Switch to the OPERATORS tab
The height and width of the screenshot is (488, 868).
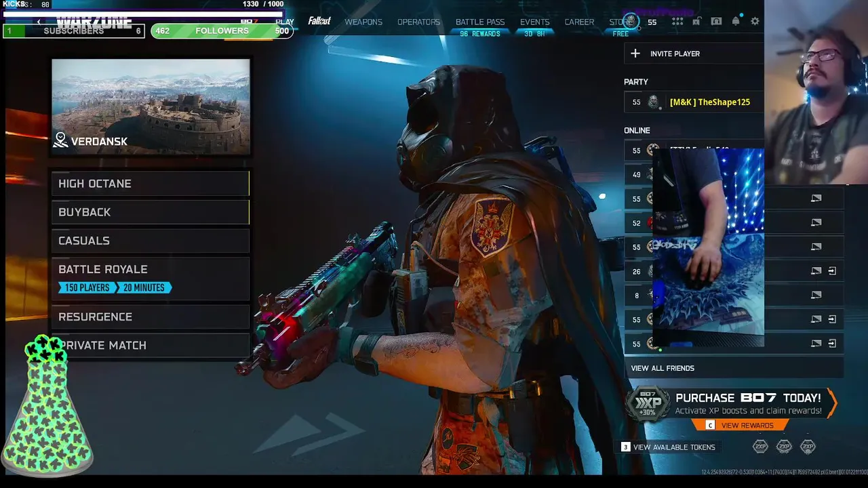(418, 22)
